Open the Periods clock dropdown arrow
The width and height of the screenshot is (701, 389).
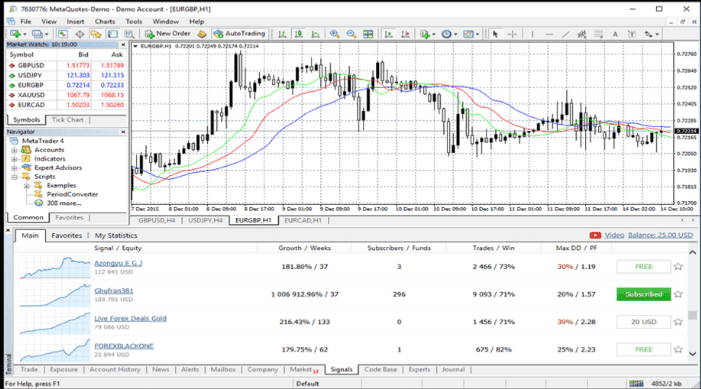[x=456, y=34]
